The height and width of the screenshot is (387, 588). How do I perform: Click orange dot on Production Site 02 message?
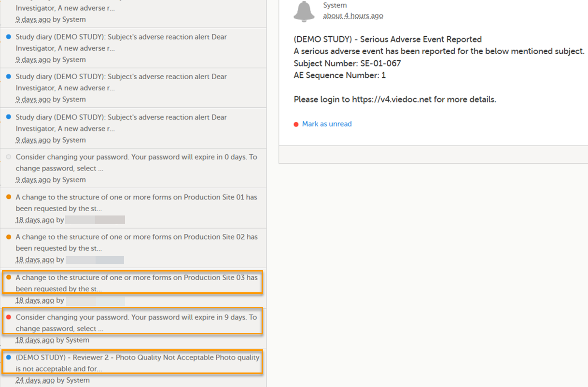(9, 237)
